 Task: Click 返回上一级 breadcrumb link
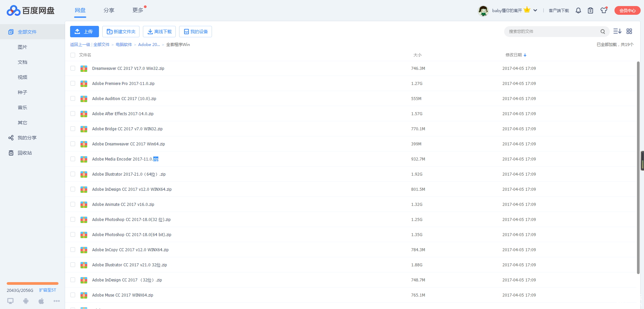point(80,45)
